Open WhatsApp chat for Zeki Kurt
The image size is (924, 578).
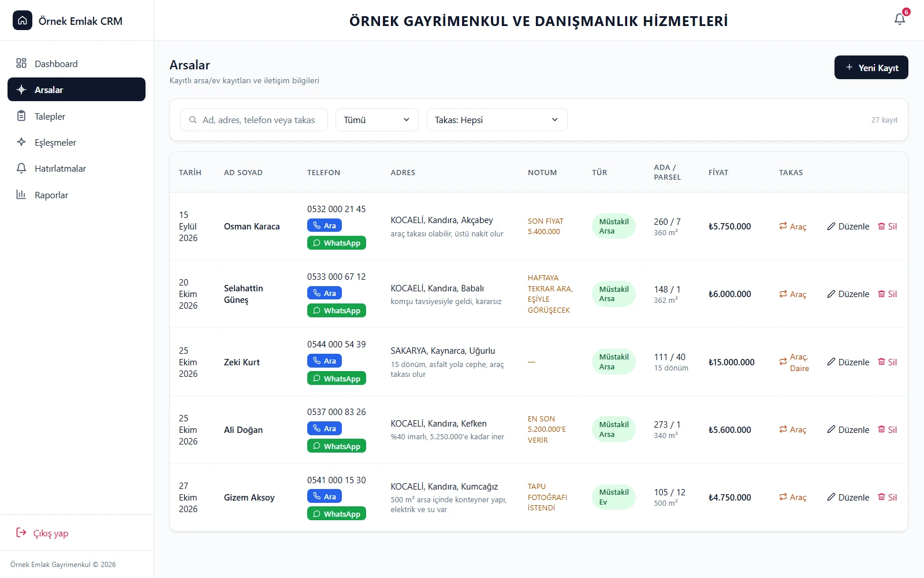coord(337,379)
